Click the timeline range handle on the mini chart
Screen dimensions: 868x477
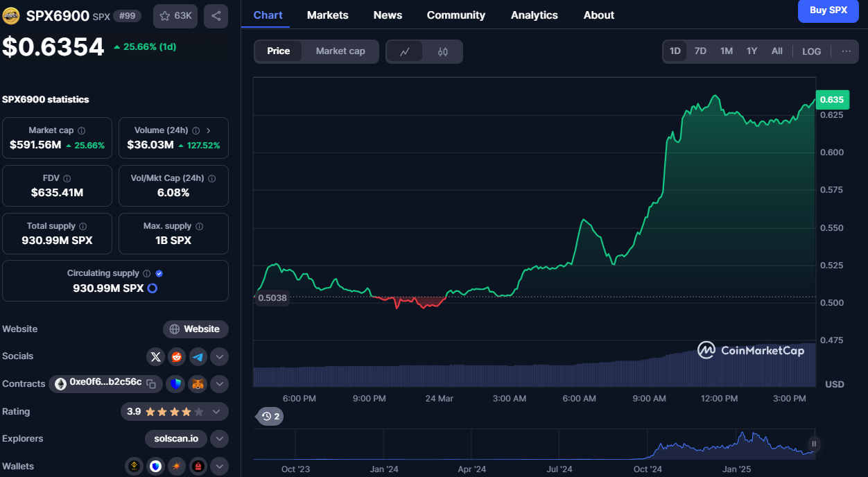814,444
